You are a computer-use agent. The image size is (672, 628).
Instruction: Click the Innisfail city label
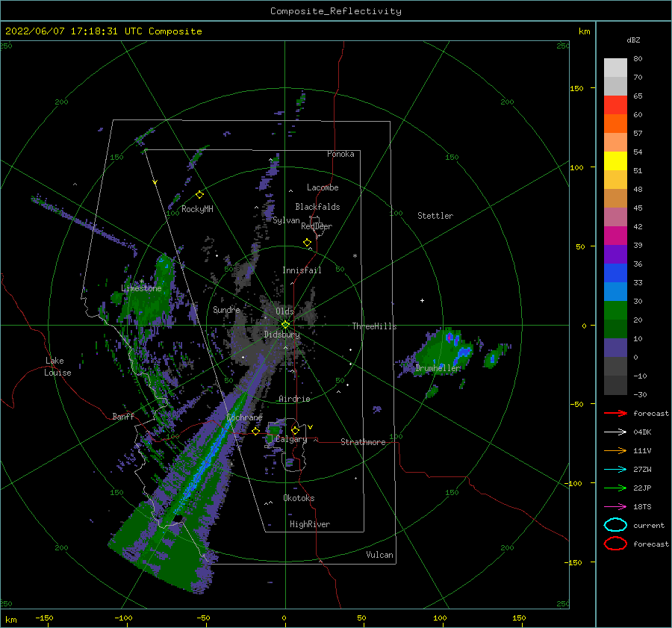tap(302, 270)
